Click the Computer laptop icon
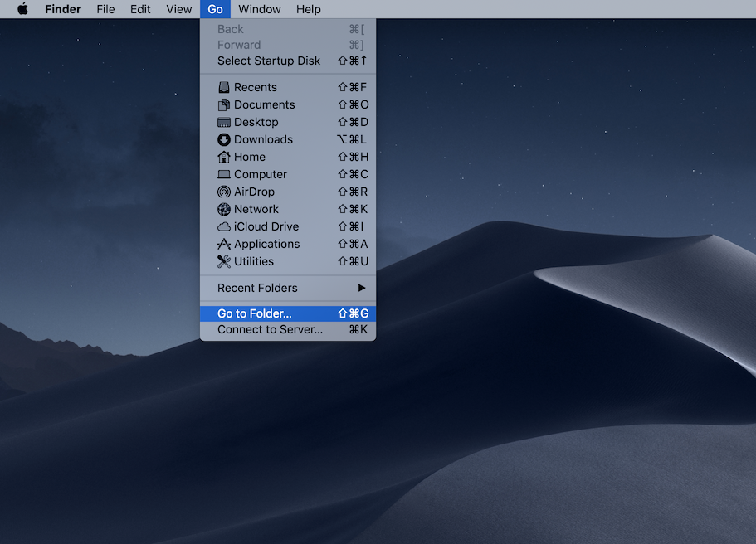The image size is (756, 544). (x=223, y=174)
